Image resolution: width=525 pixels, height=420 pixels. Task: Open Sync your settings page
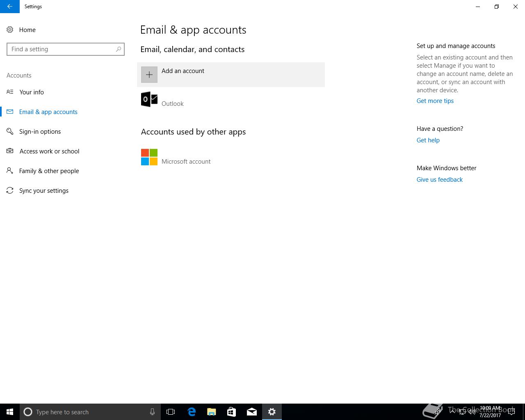point(43,191)
